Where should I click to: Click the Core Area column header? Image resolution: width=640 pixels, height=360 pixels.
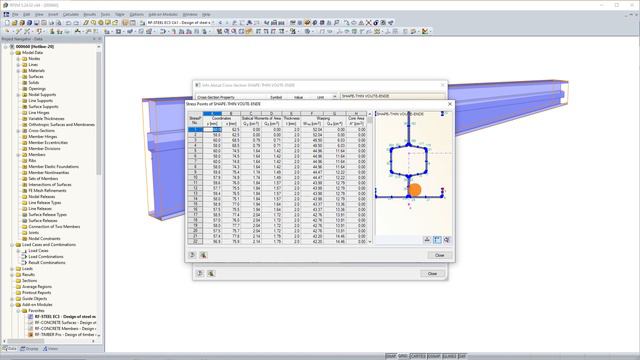click(356, 118)
